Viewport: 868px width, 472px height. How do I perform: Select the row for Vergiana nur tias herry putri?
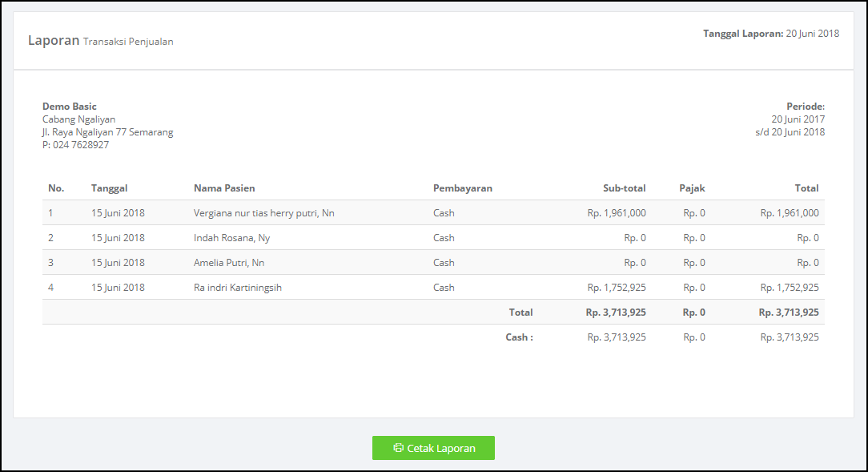tap(433, 212)
